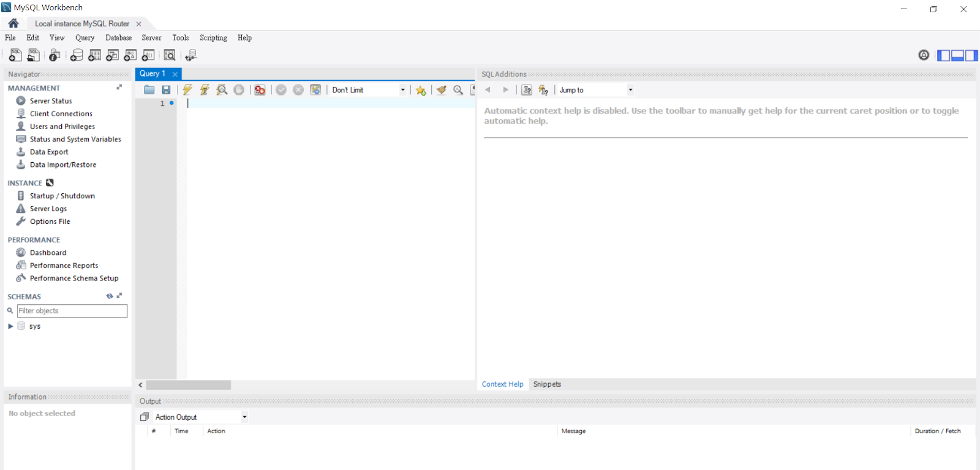Image resolution: width=980 pixels, height=470 pixels.
Task: Open Data Export
Action: [x=49, y=152]
